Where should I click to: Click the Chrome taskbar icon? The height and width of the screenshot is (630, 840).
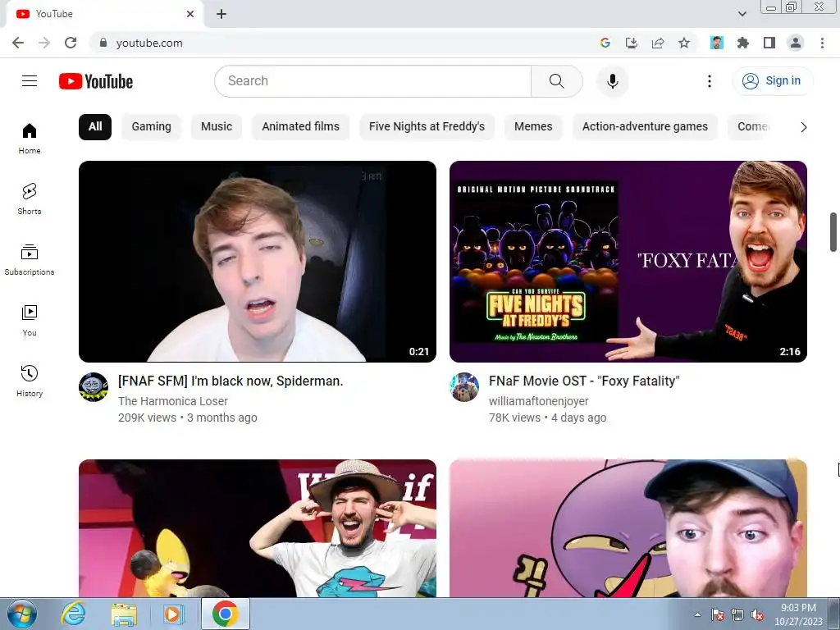click(x=225, y=614)
